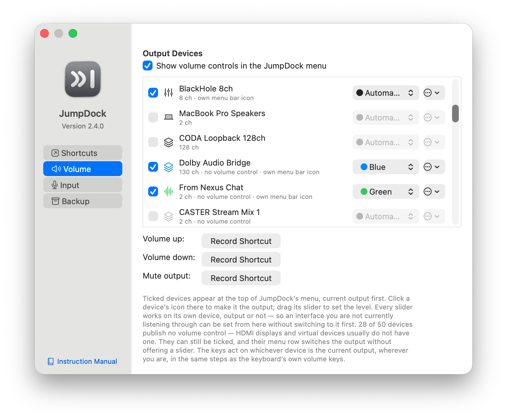
Task: Tick the CODA Loopback 128ch checkbox
Action: click(153, 142)
